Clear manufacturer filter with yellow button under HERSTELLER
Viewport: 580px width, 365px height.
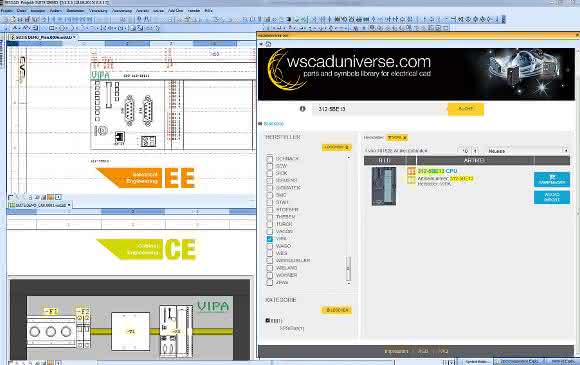(336, 147)
